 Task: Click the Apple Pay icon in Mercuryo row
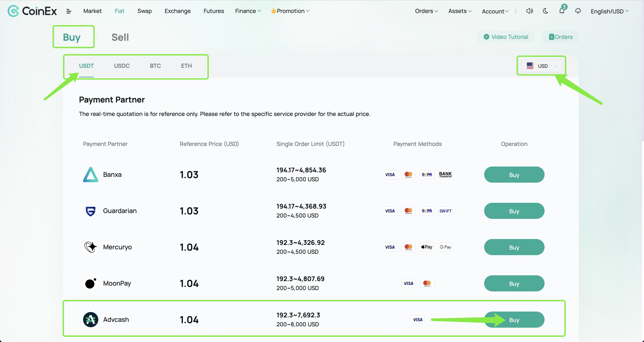[427, 247]
